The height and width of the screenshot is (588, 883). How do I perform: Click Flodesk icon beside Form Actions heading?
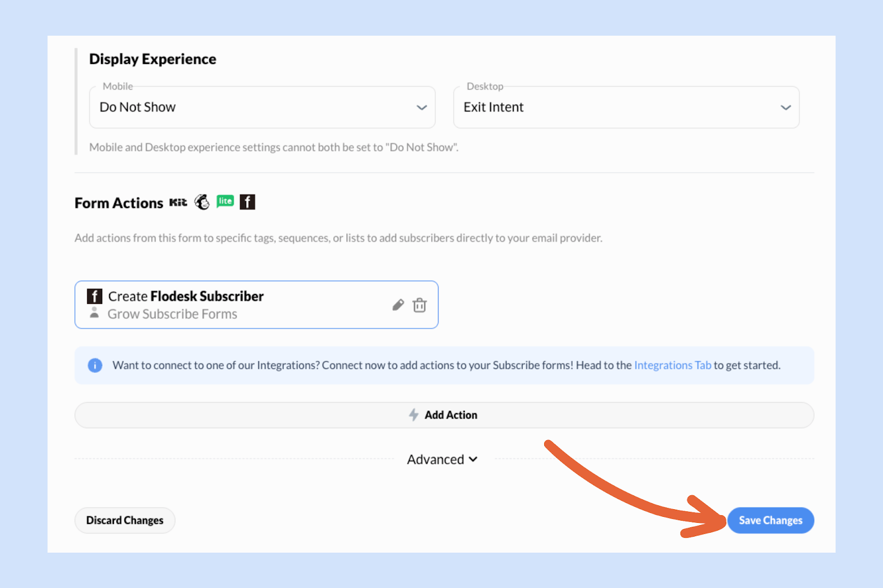[247, 202]
